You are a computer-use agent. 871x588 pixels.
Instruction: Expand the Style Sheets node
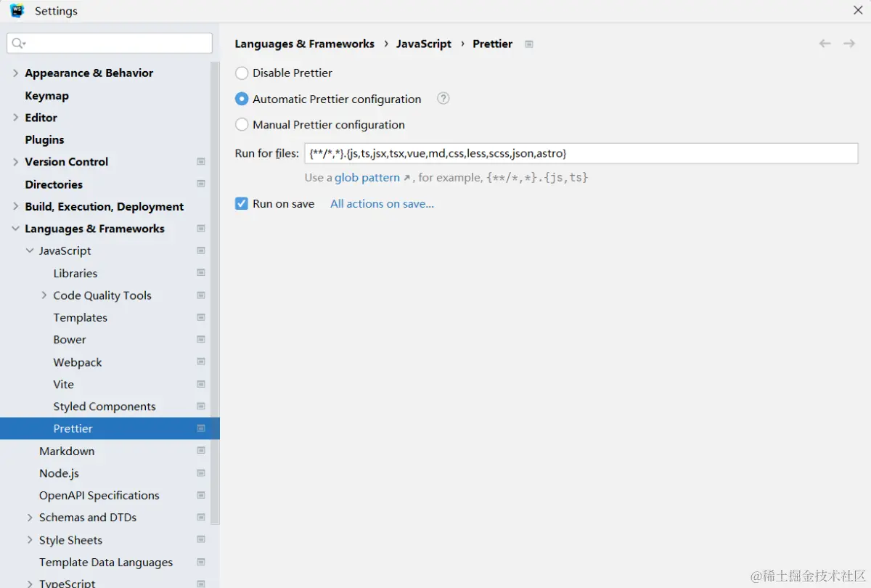pos(30,540)
